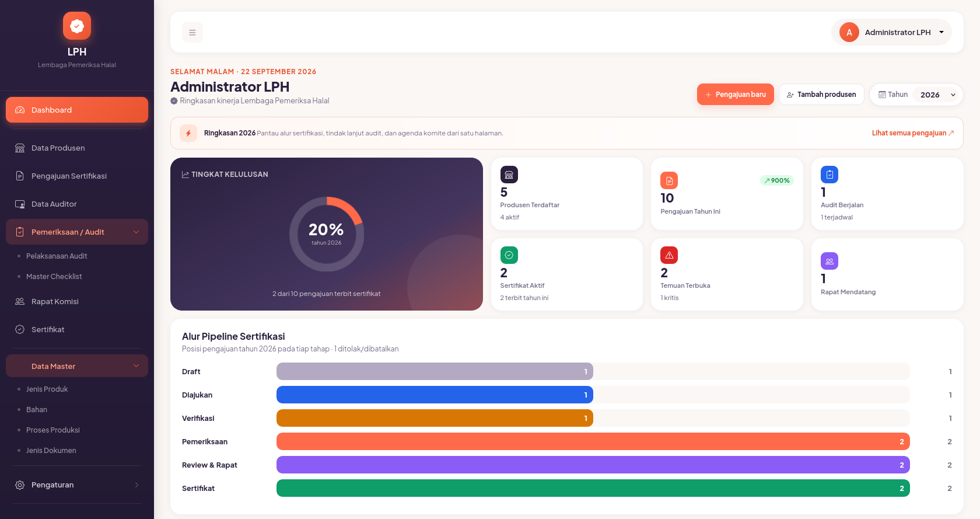
Task: Click the Administrator avatar circle 'A'
Action: tap(849, 32)
